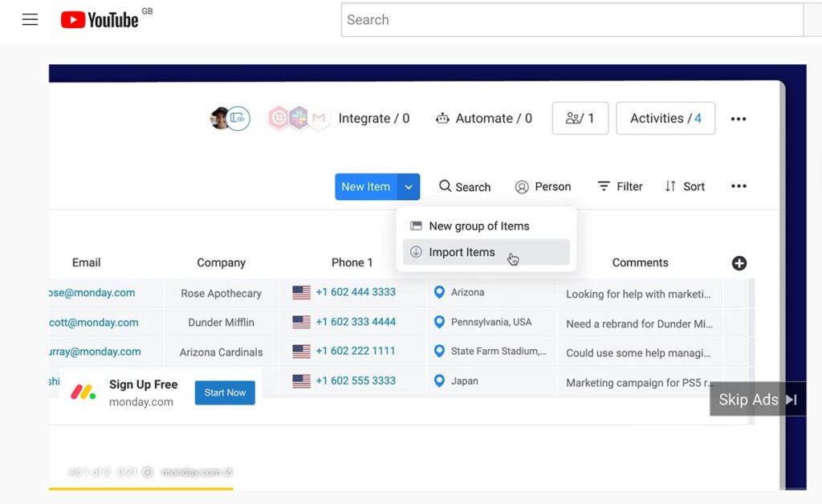Open the Filter options
This screenshot has width=822, height=504.
point(620,186)
